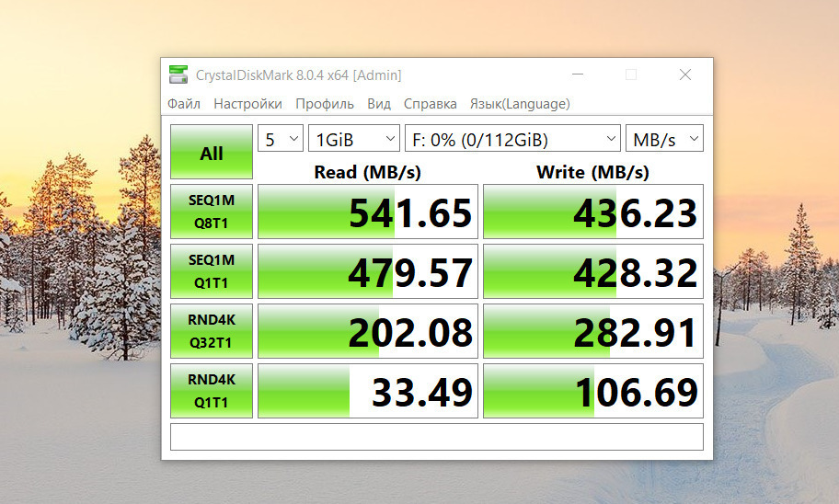Open the Справка menu
The height and width of the screenshot is (504, 839).
pos(431,103)
